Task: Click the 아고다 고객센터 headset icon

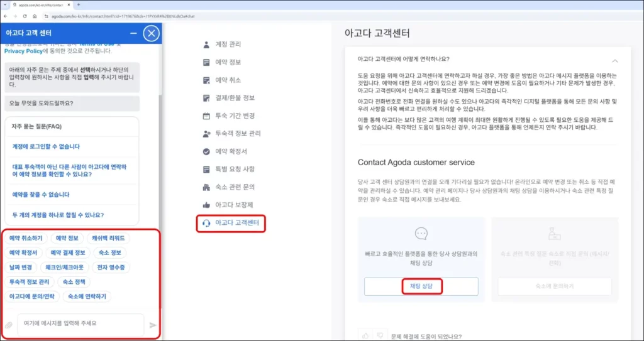Action: [x=206, y=223]
